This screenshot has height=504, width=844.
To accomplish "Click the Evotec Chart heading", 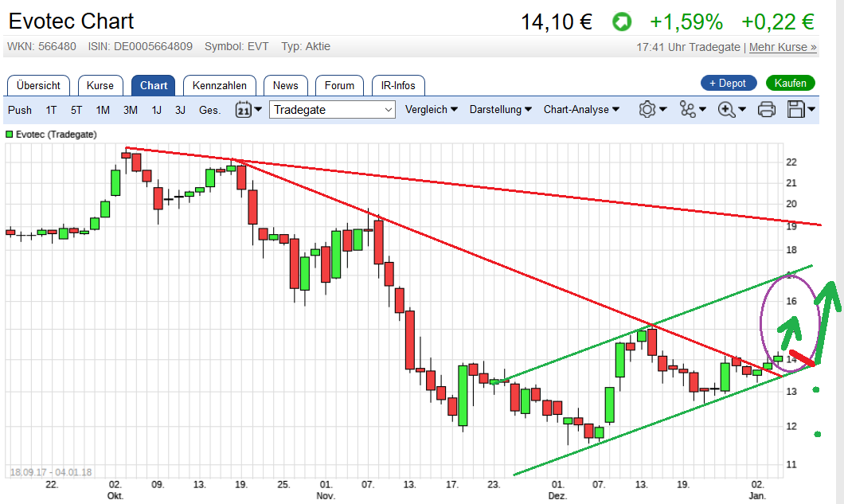I will (71, 21).
